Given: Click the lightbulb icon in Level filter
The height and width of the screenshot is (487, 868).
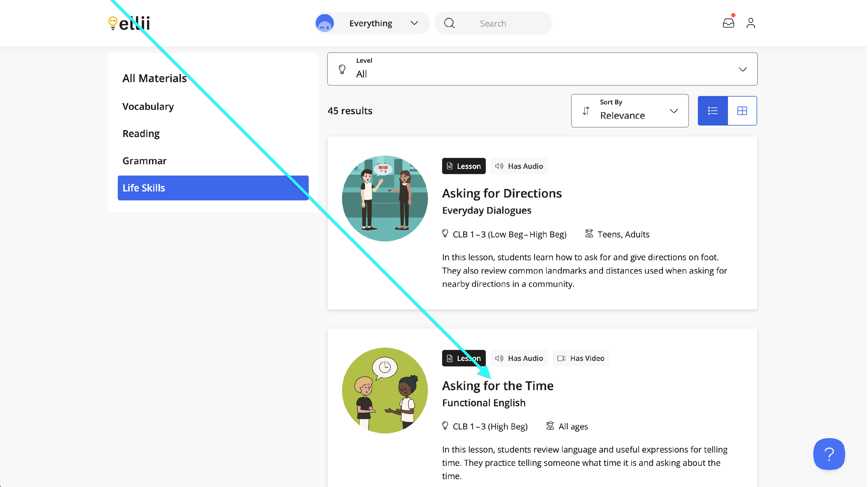Looking at the screenshot, I should click(342, 69).
